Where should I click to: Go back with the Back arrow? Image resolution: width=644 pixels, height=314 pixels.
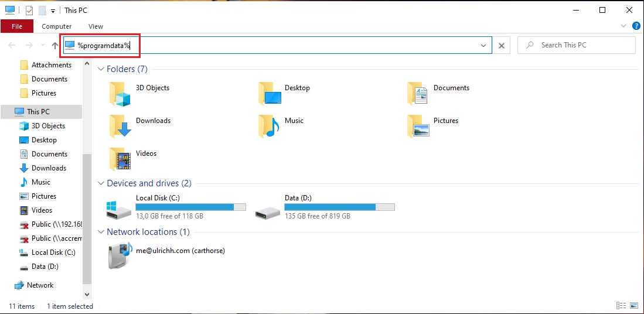(12, 46)
